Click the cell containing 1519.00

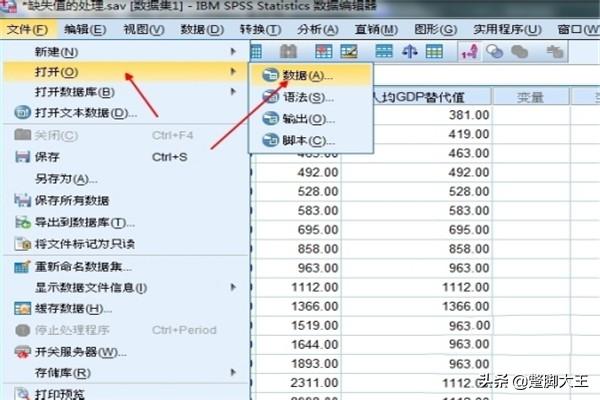pos(297,325)
